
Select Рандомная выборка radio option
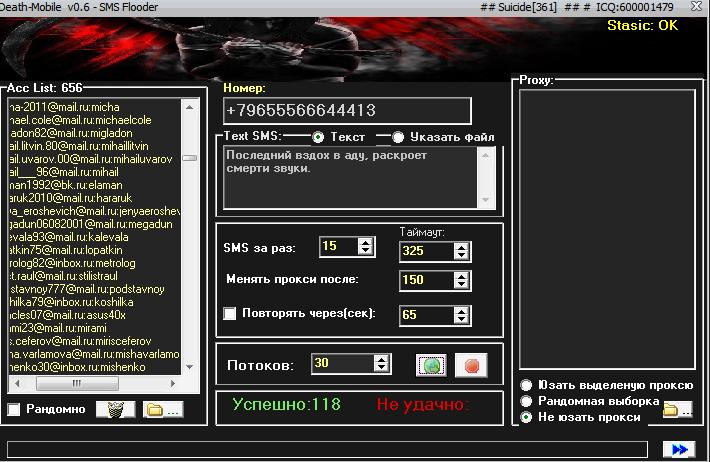pos(526,401)
